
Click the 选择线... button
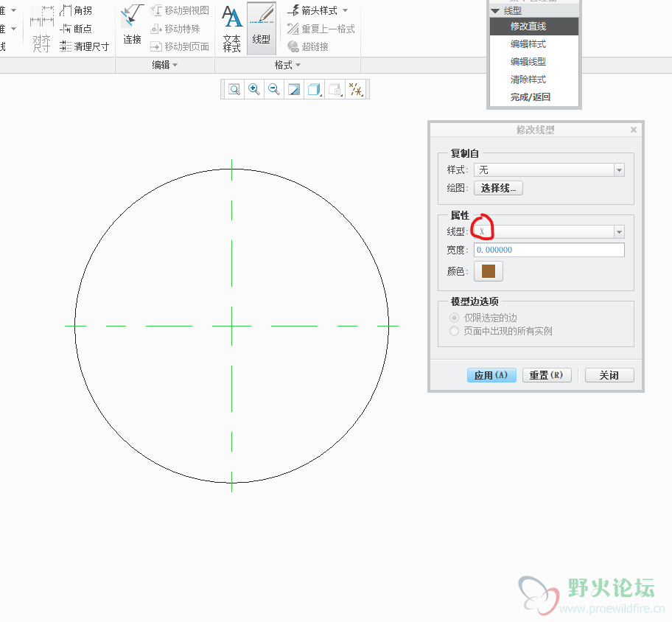pyautogui.click(x=498, y=188)
